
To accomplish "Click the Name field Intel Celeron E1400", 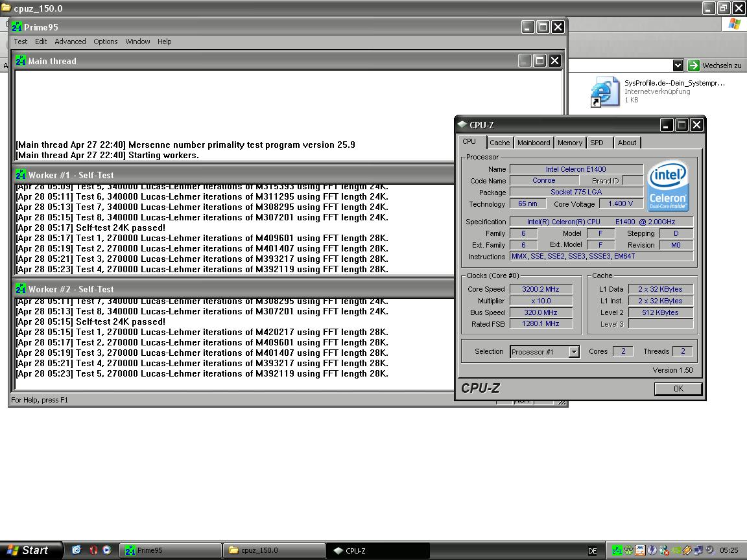I will point(576,169).
